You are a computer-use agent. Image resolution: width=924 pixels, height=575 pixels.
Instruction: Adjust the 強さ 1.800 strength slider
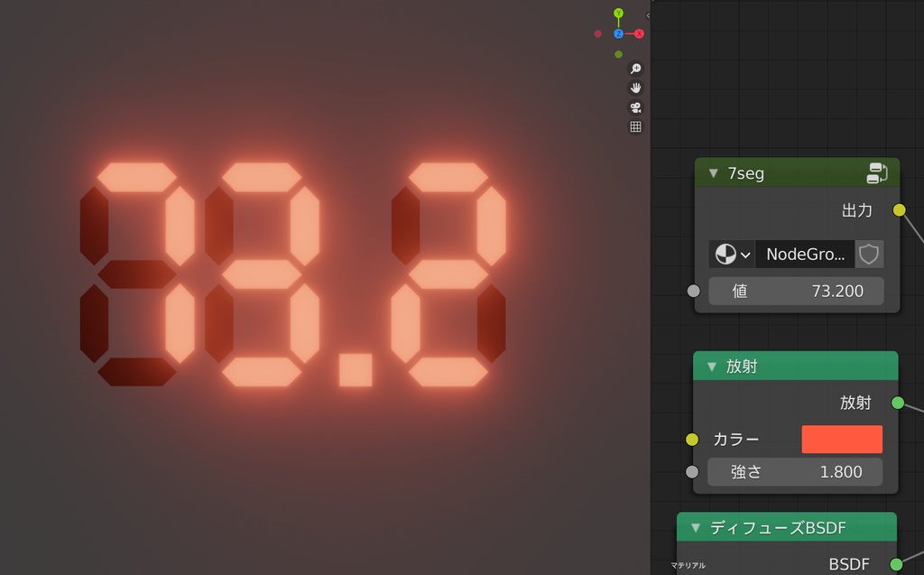[x=794, y=471]
